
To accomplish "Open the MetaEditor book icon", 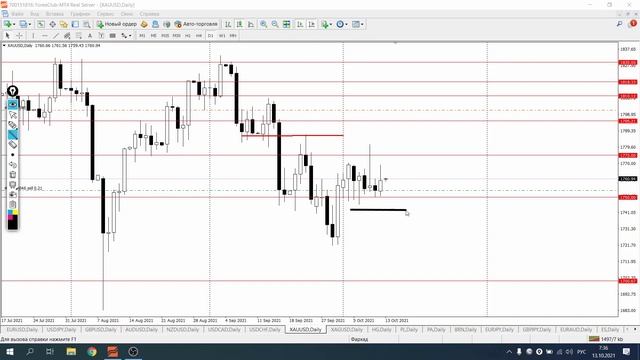I will (x=144, y=24).
